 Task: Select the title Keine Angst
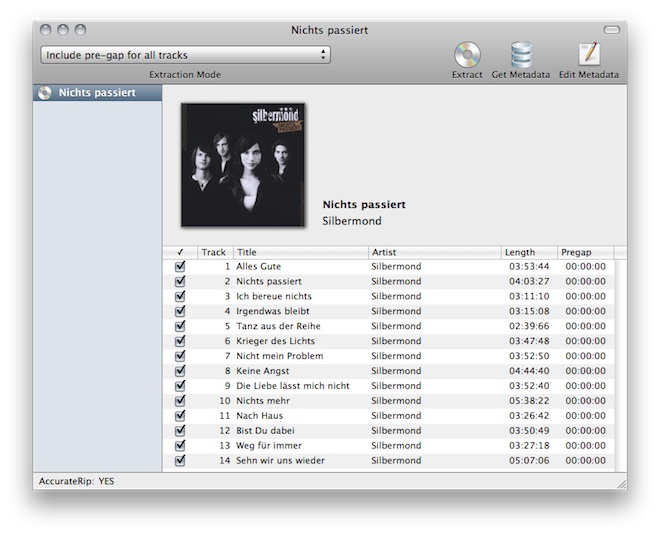pos(263,371)
